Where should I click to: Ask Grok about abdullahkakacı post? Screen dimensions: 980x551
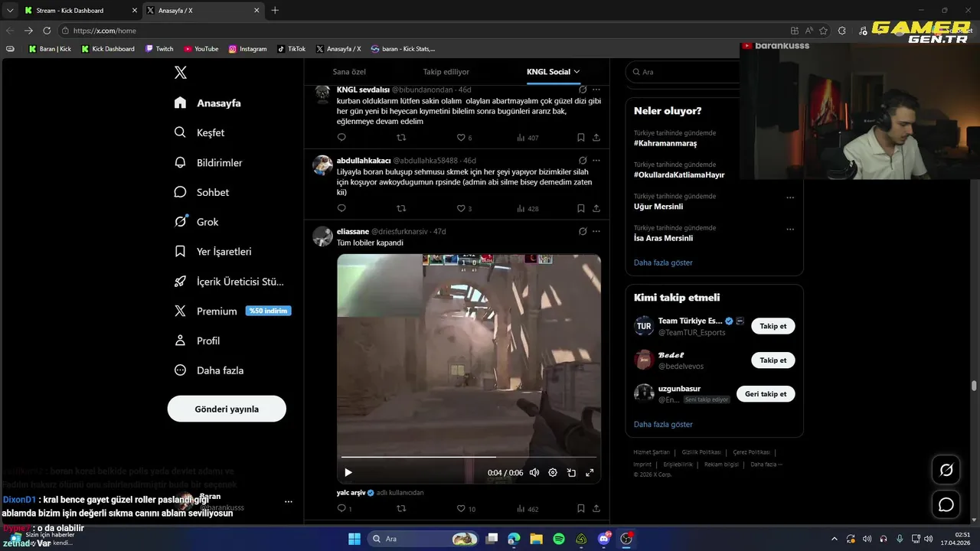coord(583,161)
